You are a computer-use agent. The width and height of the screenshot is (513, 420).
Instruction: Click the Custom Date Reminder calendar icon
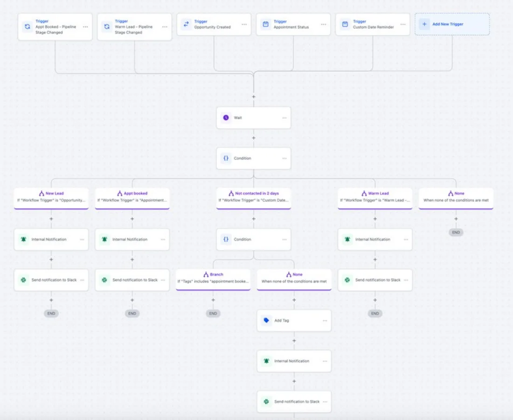(x=345, y=24)
